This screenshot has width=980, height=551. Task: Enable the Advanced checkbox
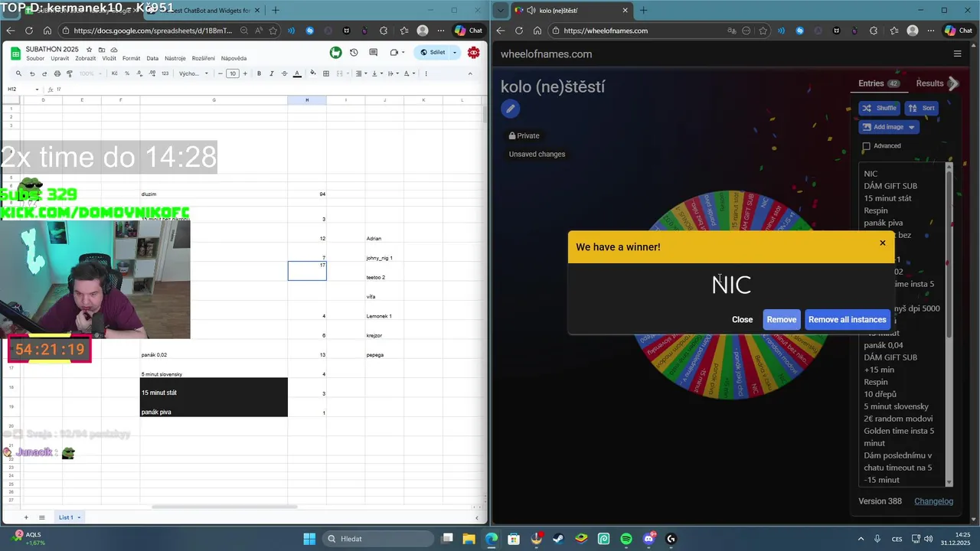867,146
